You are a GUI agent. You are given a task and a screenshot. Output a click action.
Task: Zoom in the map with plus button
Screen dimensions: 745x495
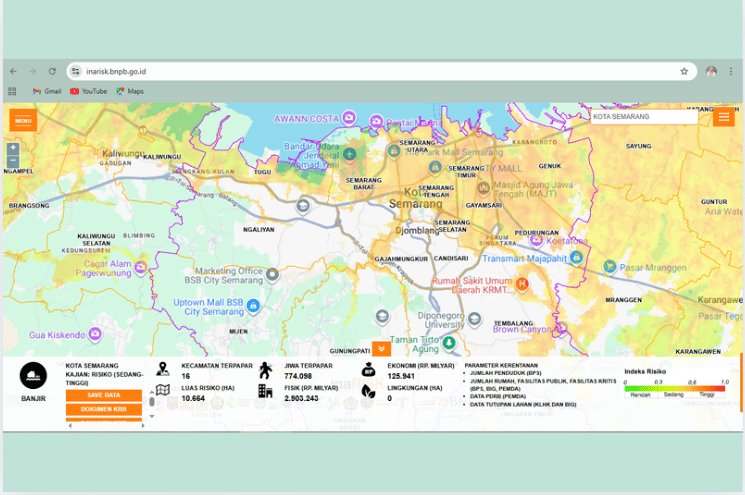tap(13, 148)
